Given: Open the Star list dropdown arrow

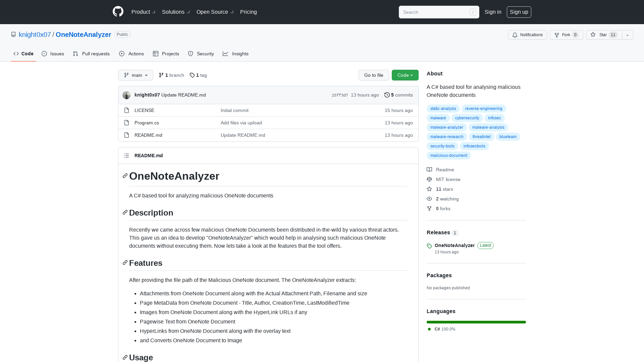Looking at the screenshot, I should coord(628,35).
